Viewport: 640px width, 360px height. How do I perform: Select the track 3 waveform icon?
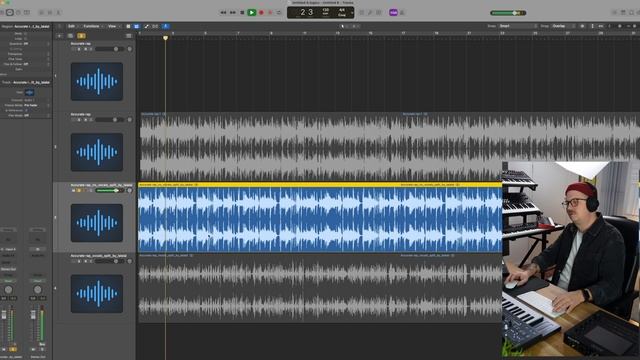coord(97,223)
